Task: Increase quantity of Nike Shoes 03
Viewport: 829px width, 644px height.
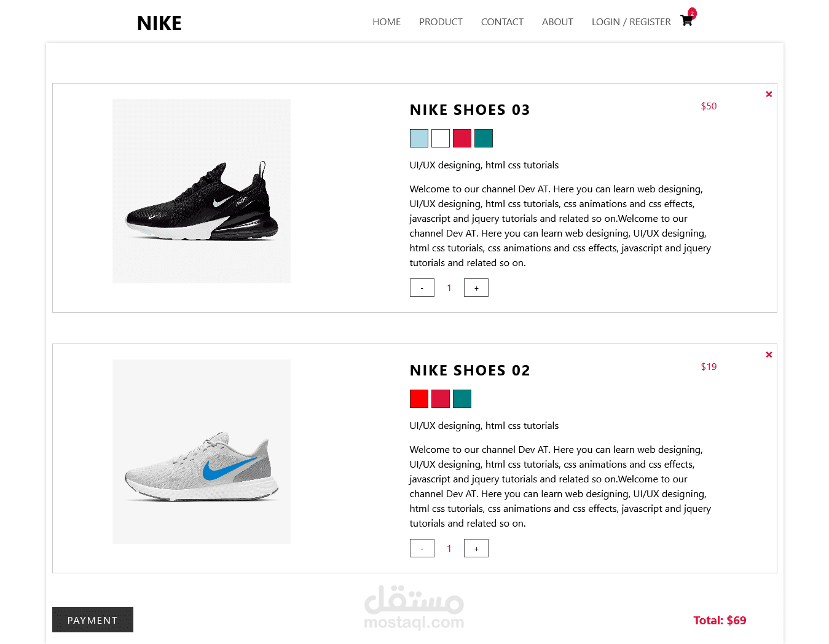Action: tap(476, 288)
